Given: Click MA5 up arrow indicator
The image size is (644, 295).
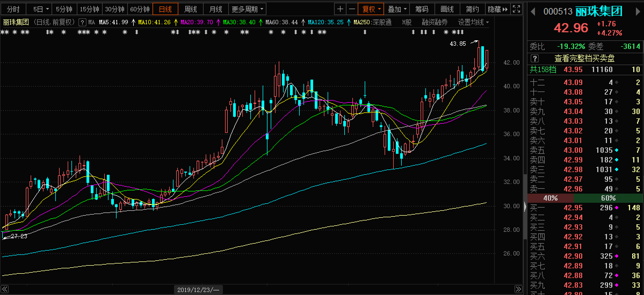Looking at the screenshot, I should 133,22.
